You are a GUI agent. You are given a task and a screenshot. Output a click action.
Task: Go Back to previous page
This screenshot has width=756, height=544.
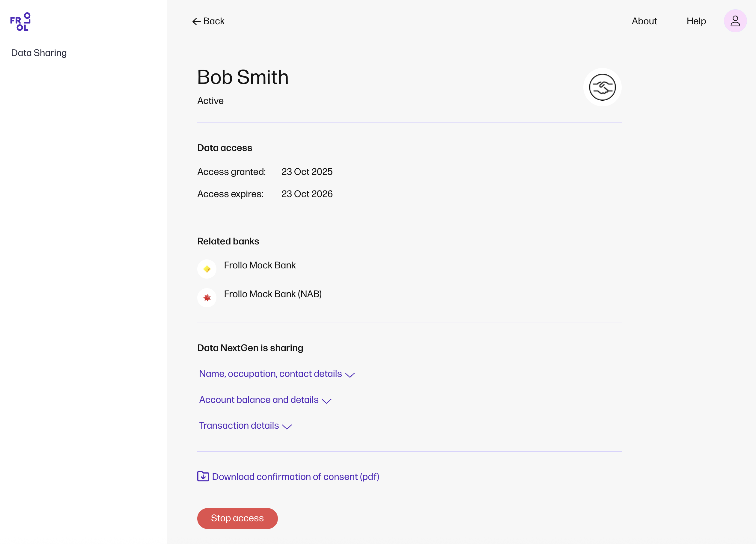214,21
